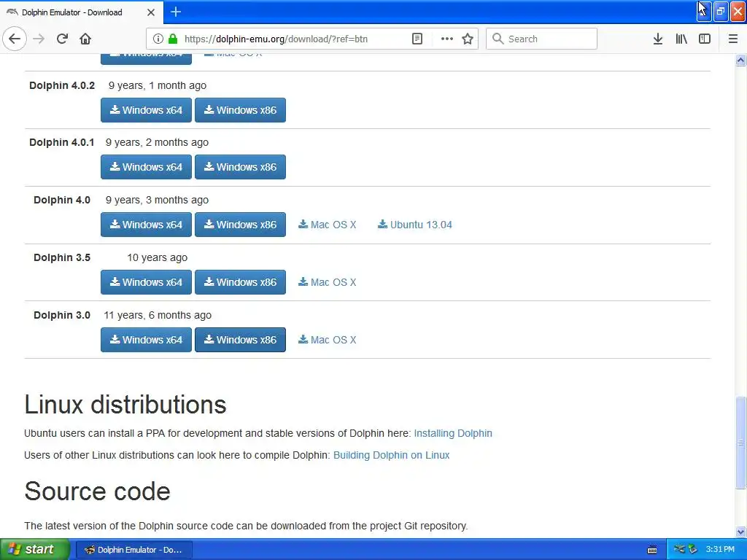747x560 pixels.
Task: Show sidebars with the sidebar icon
Action: coord(705,39)
